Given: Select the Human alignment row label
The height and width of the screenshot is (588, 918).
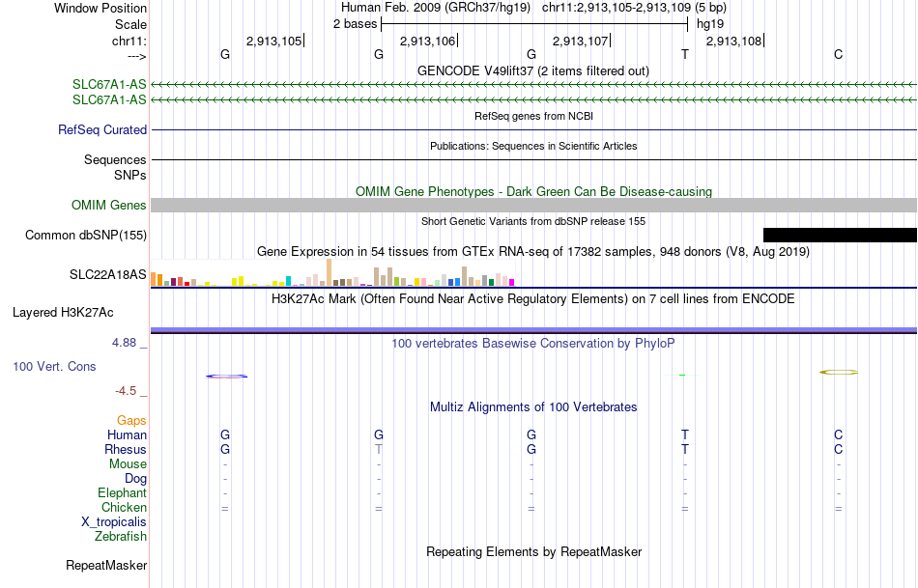Looking at the screenshot, I should tap(127, 435).
